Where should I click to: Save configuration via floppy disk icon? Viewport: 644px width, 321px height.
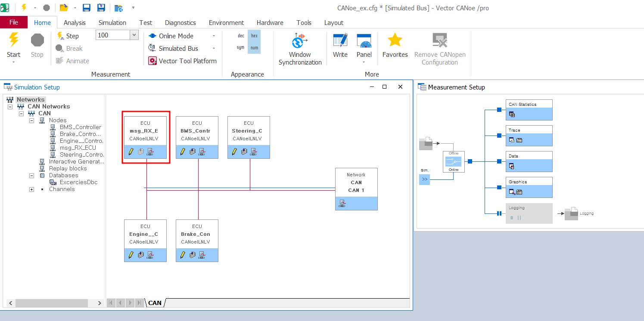87,8
